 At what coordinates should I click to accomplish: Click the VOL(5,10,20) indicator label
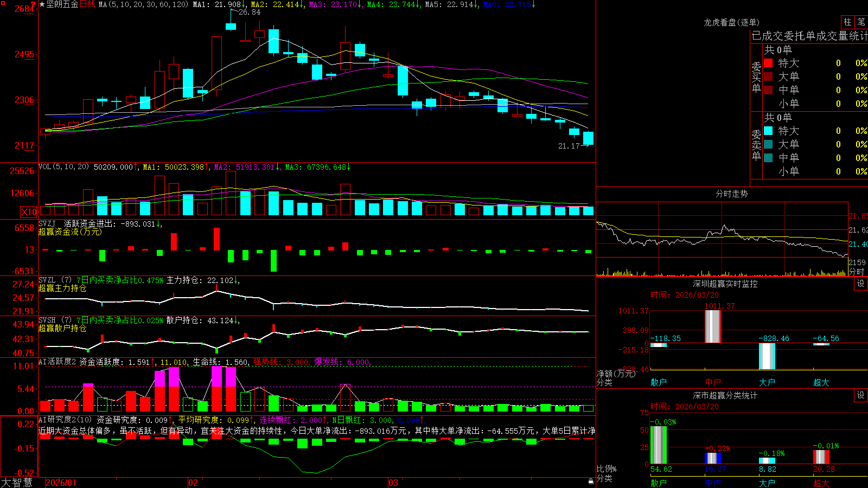pyautogui.click(x=63, y=167)
